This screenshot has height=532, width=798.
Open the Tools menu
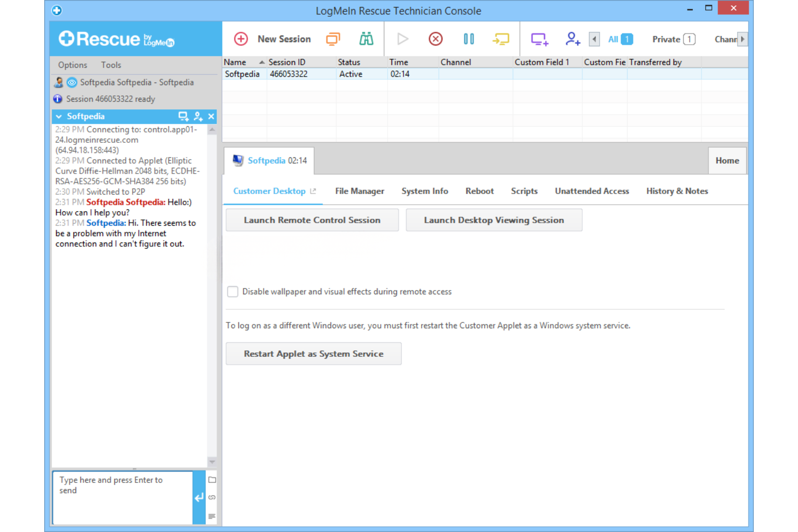pos(111,65)
